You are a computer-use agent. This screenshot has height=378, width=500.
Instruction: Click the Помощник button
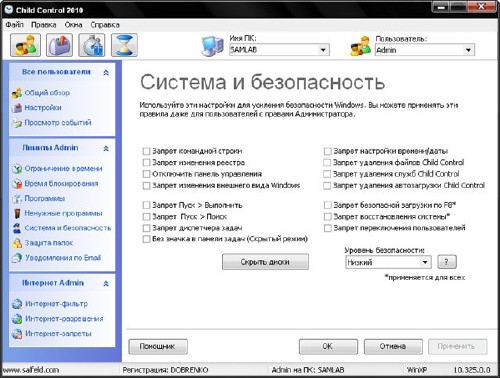(158, 347)
